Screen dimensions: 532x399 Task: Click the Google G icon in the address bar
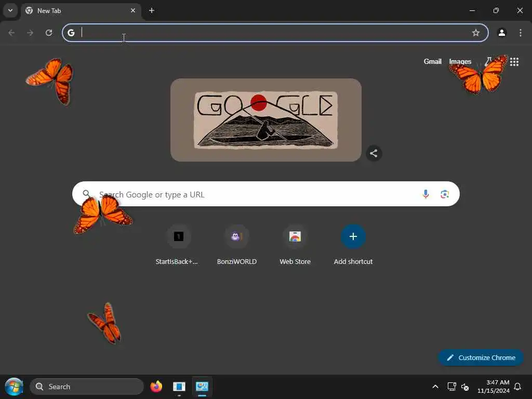click(x=71, y=33)
